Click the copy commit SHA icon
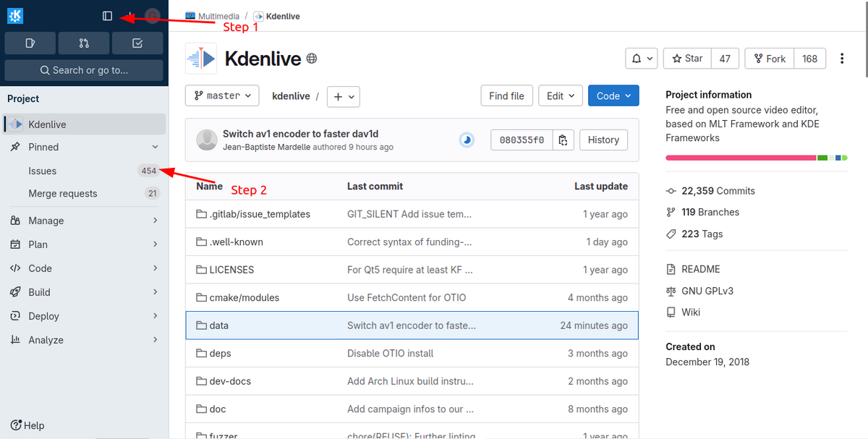The width and height of the screenshot is (868, 439). pos(563,140)
